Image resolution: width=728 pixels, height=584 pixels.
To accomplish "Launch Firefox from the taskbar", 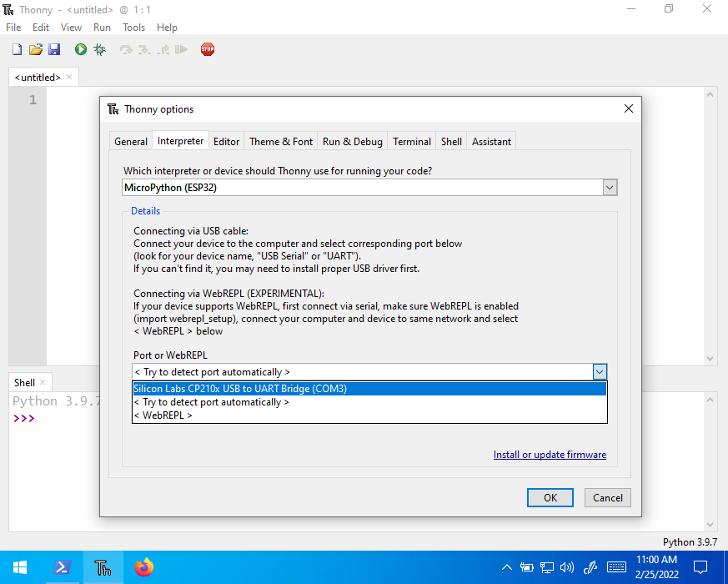I will coord(144,567).
